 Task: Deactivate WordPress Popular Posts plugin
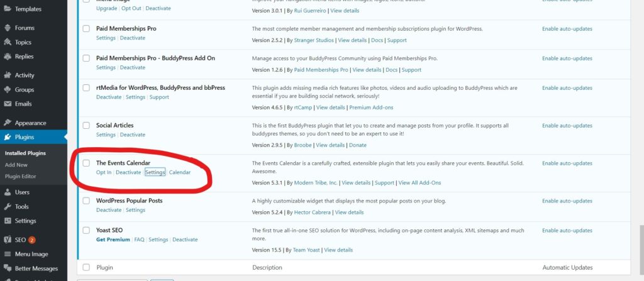109,210
